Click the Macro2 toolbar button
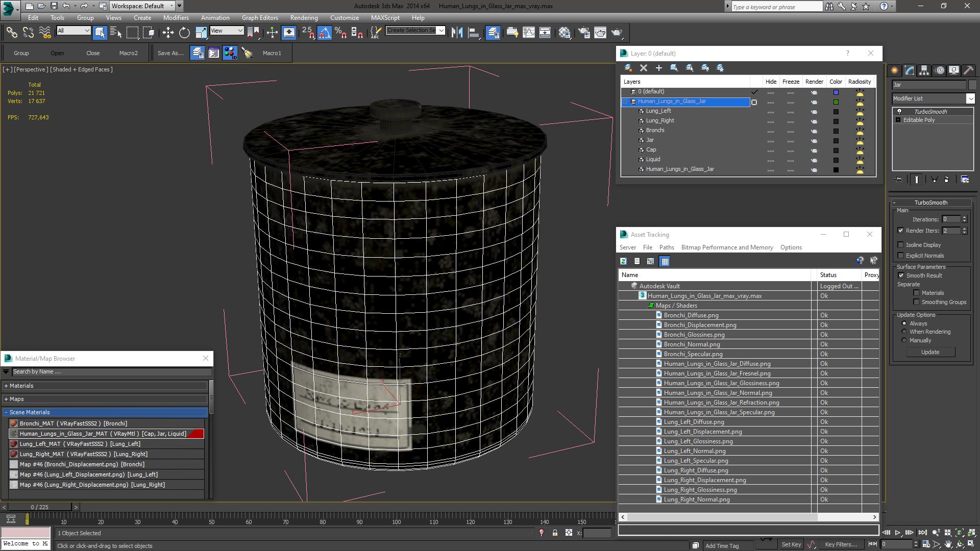The image size is (980, 551). [129, 53]
